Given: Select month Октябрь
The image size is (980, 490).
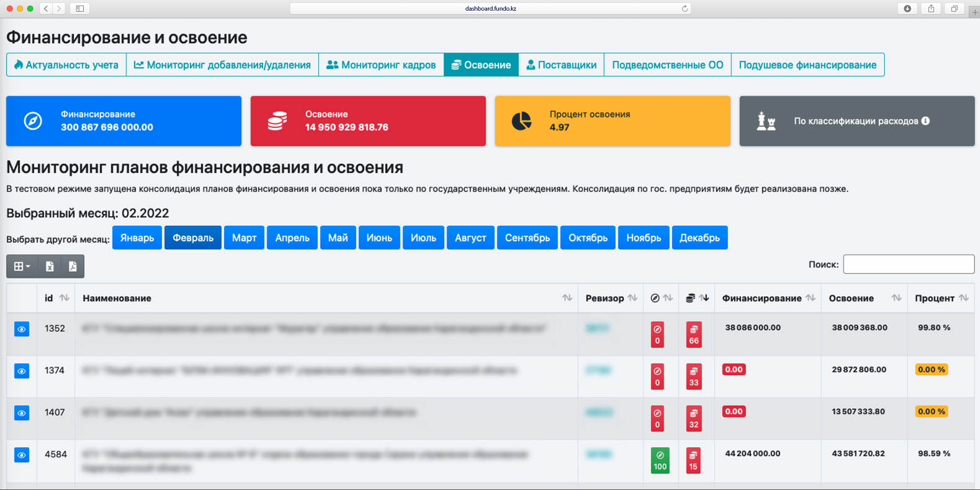Looking at the screenshot, I should point(588,237).
